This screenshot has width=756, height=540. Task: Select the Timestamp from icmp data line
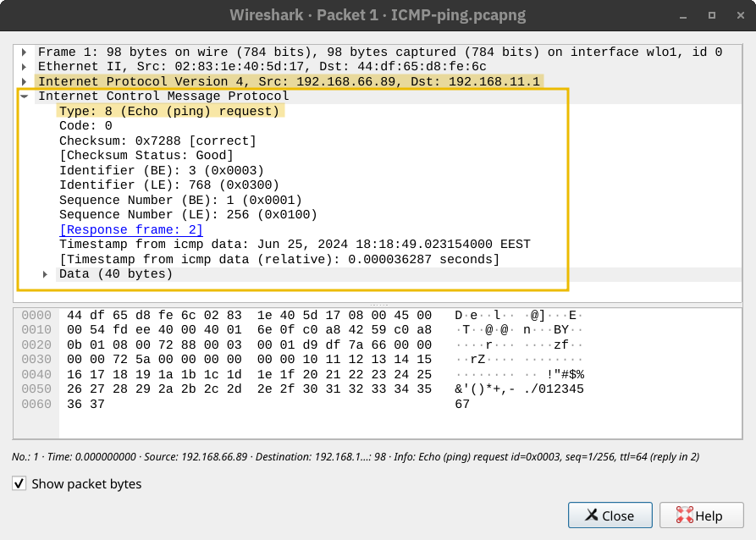coord(295,245)
